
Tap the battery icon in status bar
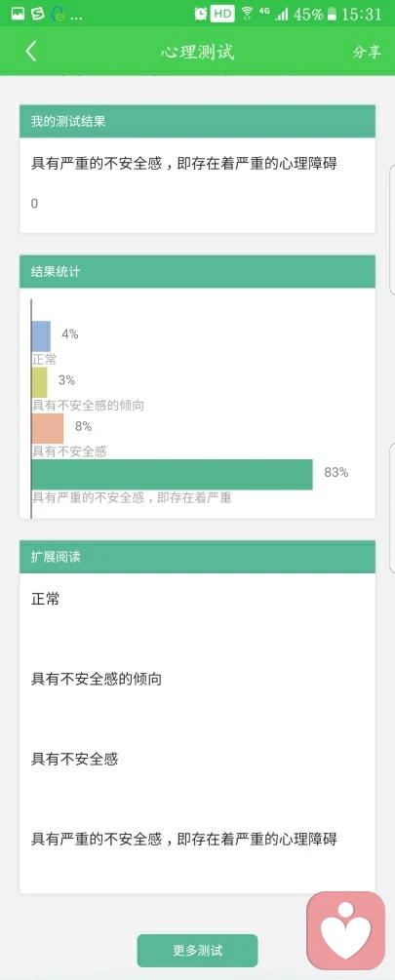tap(332, 14)
